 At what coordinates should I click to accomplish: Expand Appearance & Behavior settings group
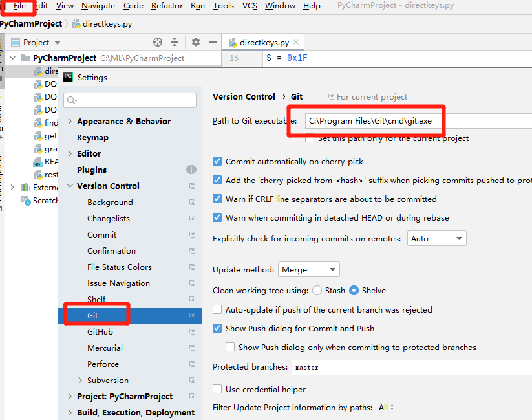click(70, 121)
